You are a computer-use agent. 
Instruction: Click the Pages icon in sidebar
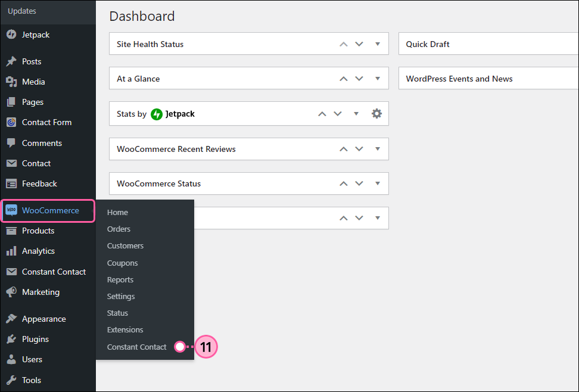click(x=11, y=102)
